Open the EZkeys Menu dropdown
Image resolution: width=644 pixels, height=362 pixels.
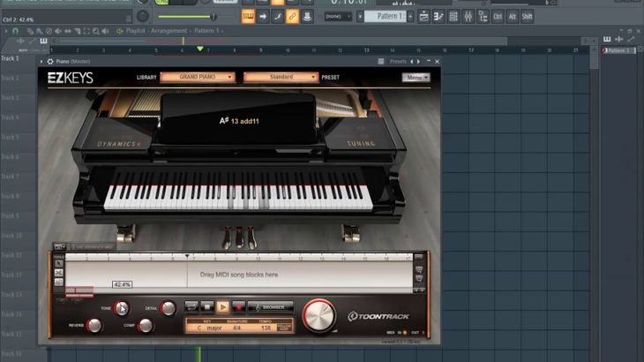416,77
